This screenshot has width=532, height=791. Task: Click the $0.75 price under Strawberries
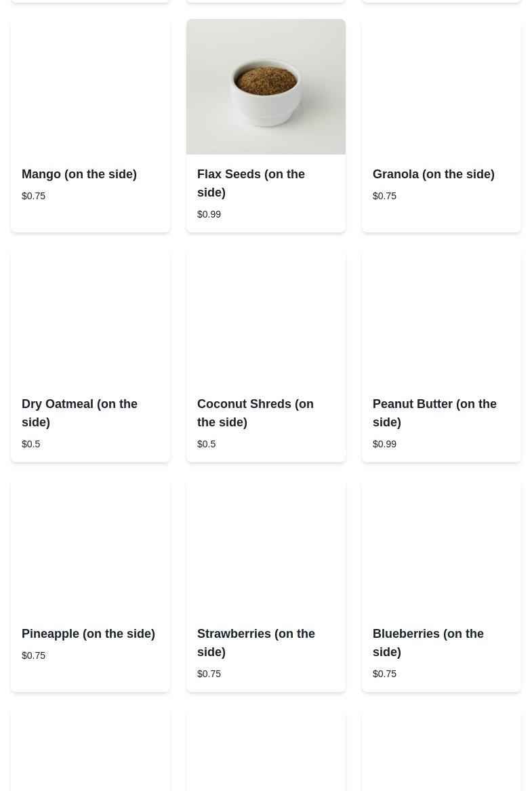(x=209, y=674)
